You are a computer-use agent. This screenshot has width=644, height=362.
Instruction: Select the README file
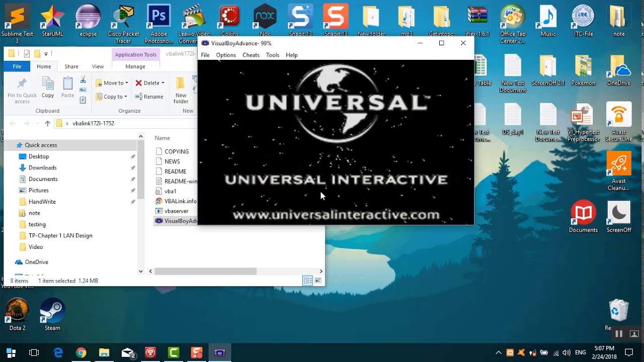(171, 171)
